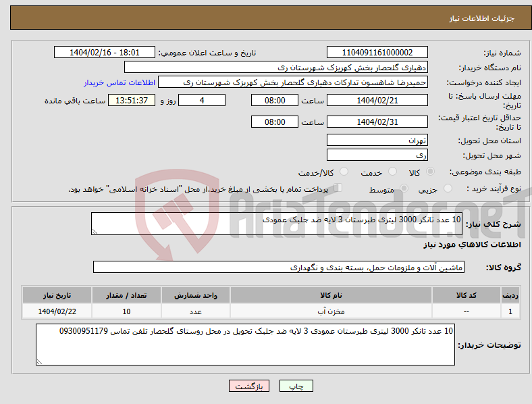Open the buyer contact information link
This screenshot has width=532, height=404.
click(x=119, y=82)
